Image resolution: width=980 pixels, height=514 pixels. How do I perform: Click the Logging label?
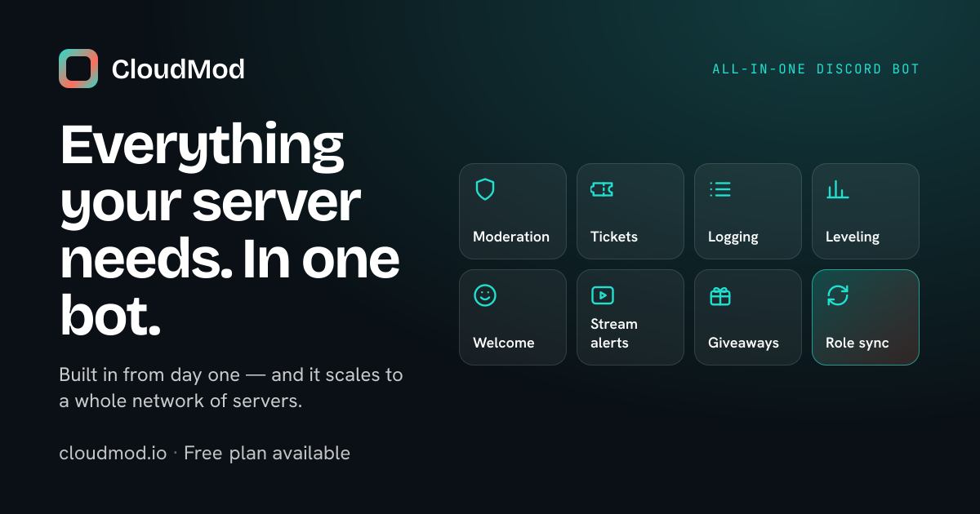pos(733,237)
